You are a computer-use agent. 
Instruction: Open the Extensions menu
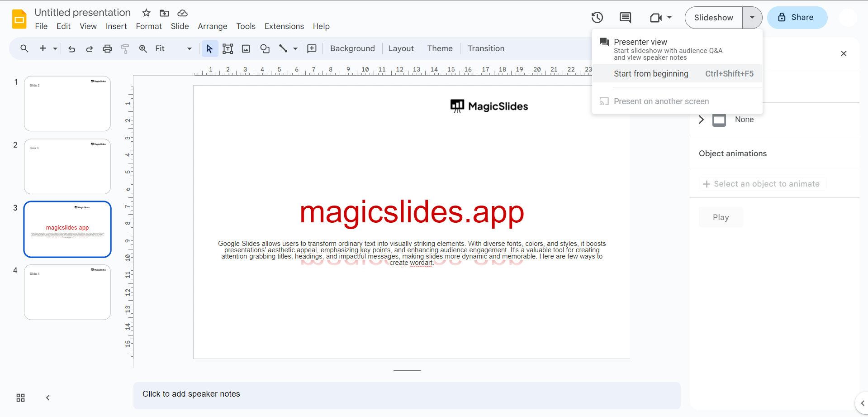(284, 26)
